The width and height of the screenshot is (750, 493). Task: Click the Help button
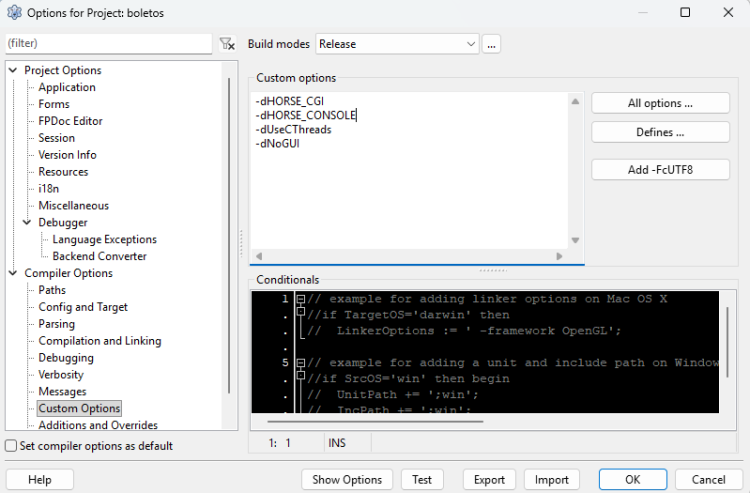pyautogui.click(x=40, y=480)
